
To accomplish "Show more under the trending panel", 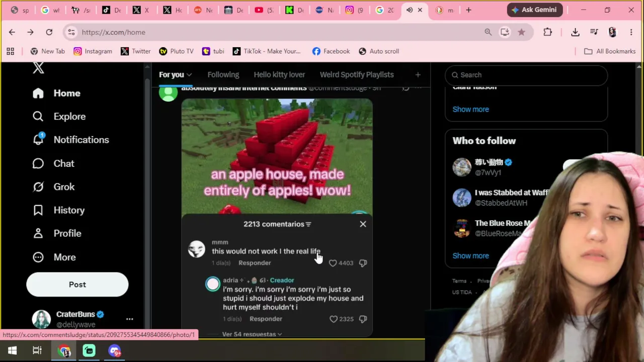I will point(470,109).
